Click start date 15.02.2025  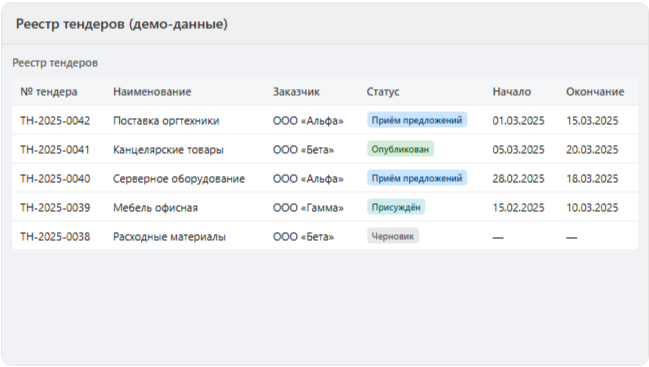pyautogui.click(x=518, y=208)
